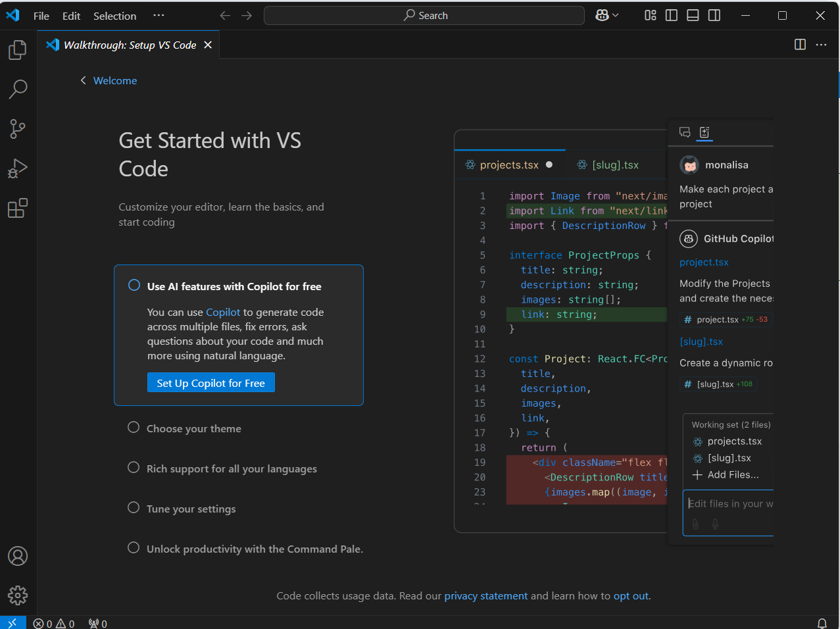Viewport: 840px width, 629px height.
Task: Open the Edit menu
Action: tap(71, 16)
